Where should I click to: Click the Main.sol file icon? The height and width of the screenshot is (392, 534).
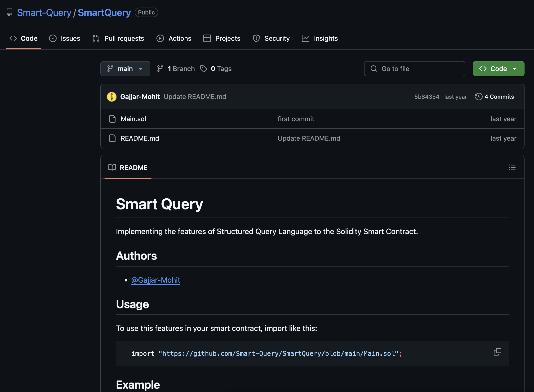[112, 119]
